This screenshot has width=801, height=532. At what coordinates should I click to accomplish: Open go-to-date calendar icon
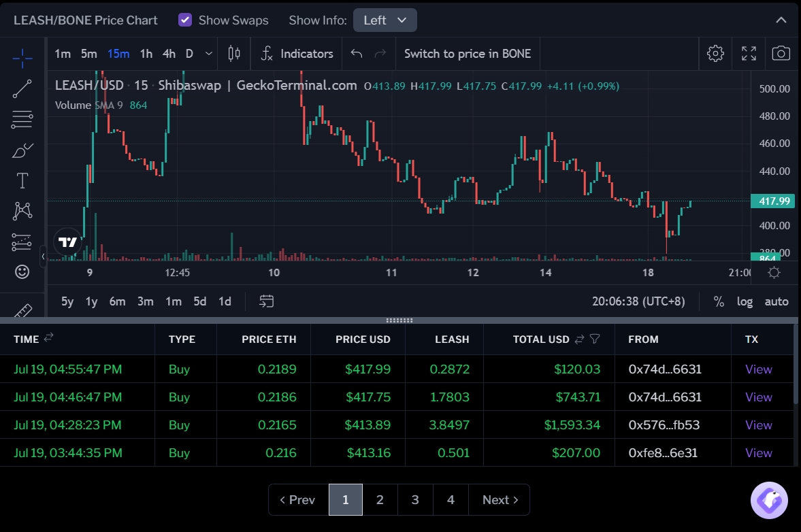(x=266, y=301)
